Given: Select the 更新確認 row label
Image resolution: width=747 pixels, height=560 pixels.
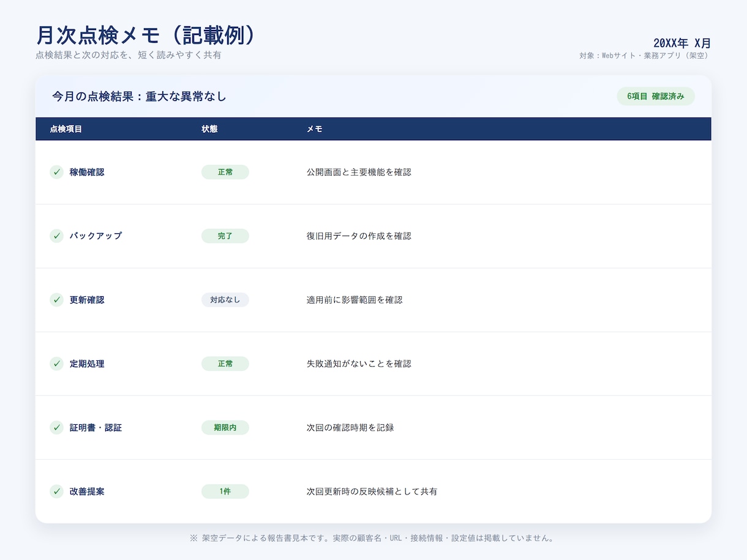Looking at the screenshot, I should 87,300.
